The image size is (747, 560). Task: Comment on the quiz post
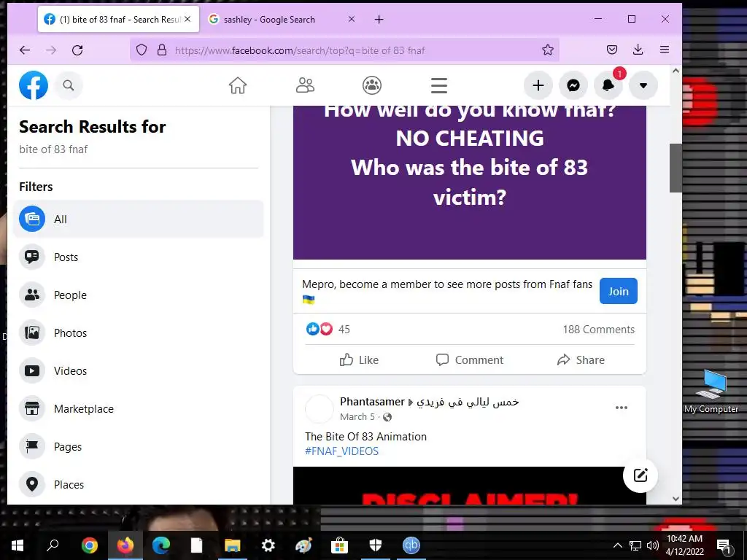pyautogui.click(x=470, y=360)
